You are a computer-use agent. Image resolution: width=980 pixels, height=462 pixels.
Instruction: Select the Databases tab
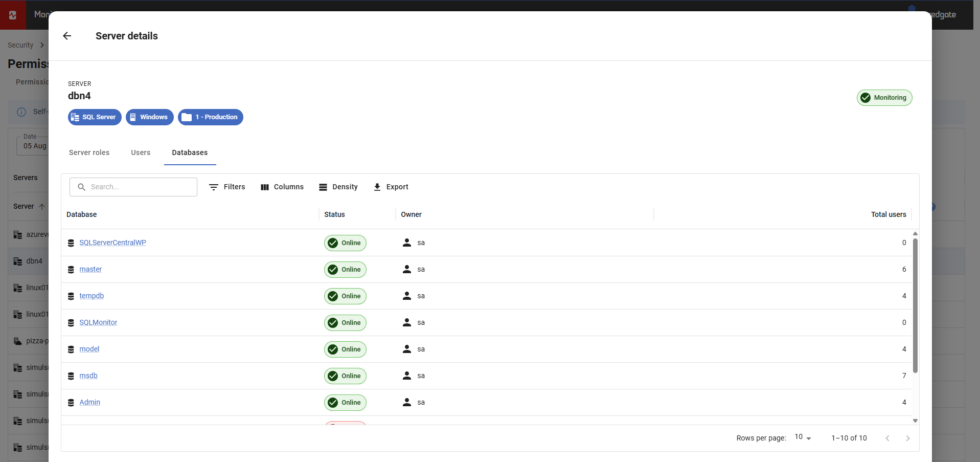[x=190, y=152]
